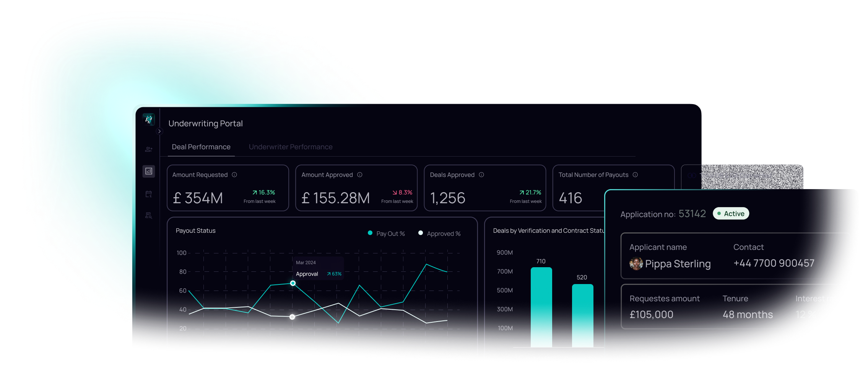Image resolution: width=868 pixels, height=392 pixels.
Task: Click the info icon beside Total Number of Payouts
Action: 635,175
